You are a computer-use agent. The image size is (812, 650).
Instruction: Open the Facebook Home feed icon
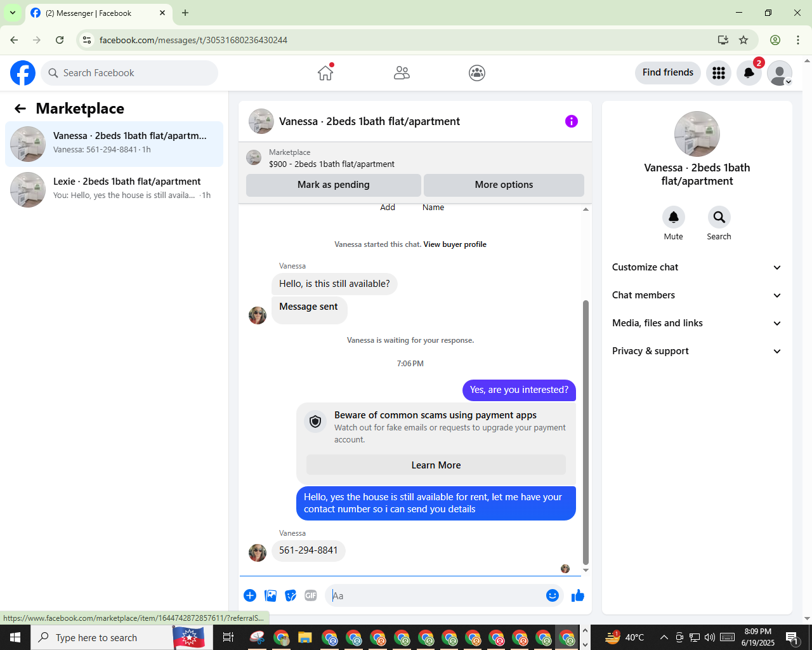pos(325,73)
